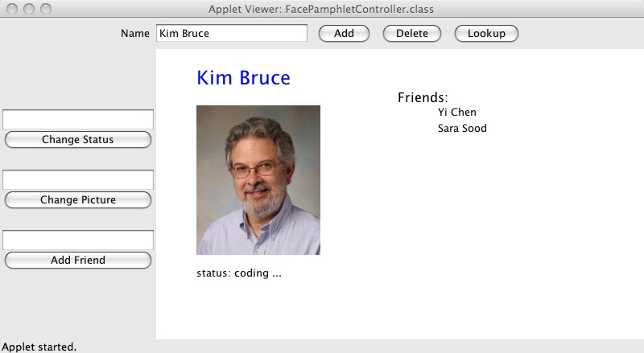644x353 pixels.
Task: Minimize the Applet Viewer window
Action: pos(29,9)
